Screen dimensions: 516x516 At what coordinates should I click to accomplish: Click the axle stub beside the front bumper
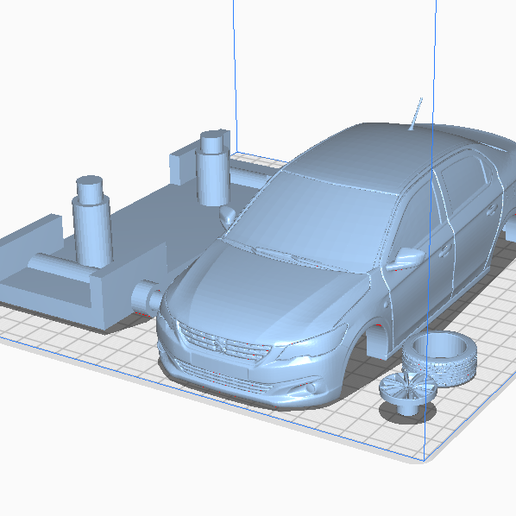click(147, 297)
